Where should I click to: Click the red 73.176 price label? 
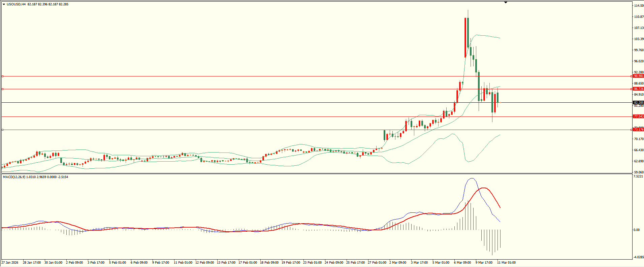click(x=638, y=130)
